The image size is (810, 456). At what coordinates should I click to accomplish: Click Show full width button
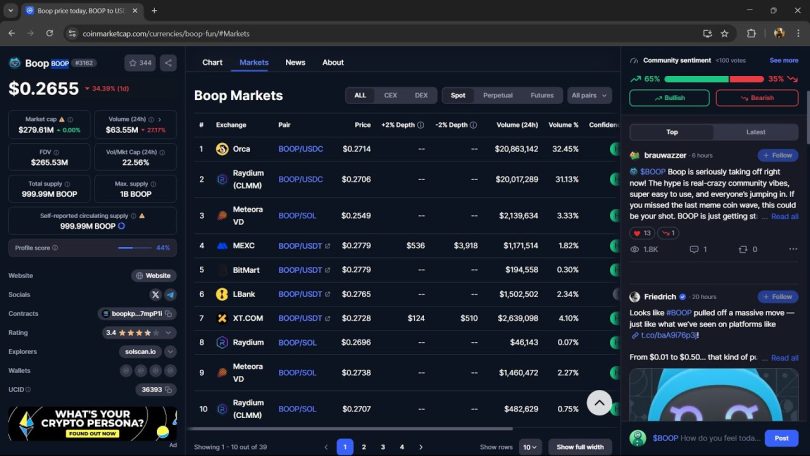(x=580, y=447)
